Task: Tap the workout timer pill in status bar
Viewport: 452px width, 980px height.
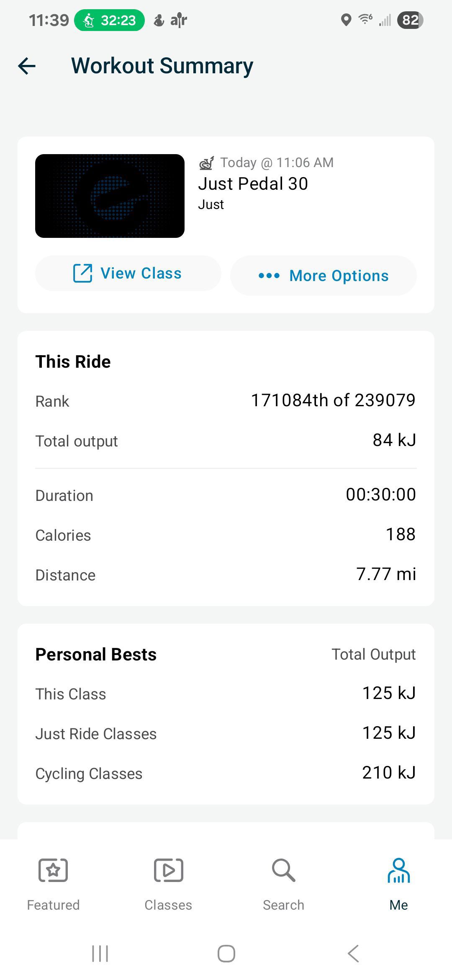Action: point(109,20)
